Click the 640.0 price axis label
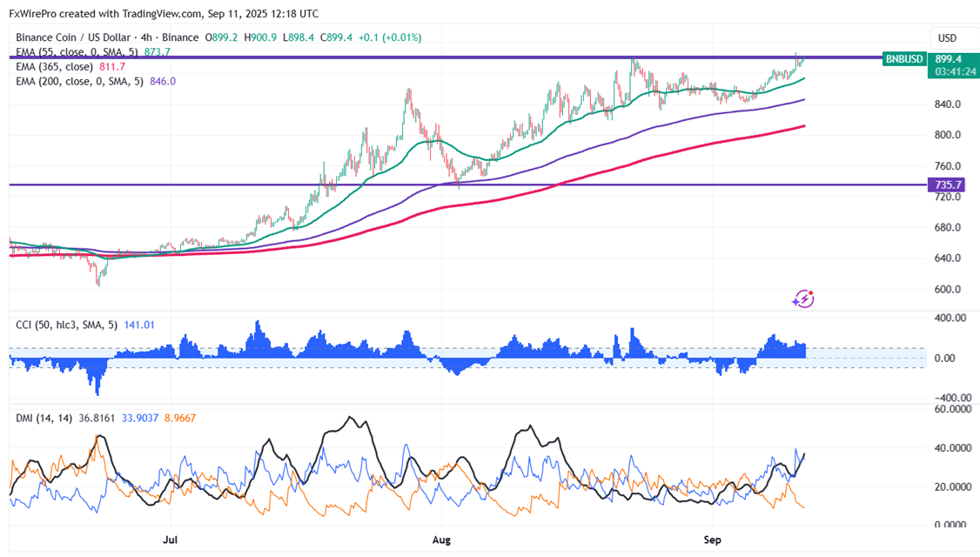The width and height of the screenshot is (980, 557). (x=948, y=258)
